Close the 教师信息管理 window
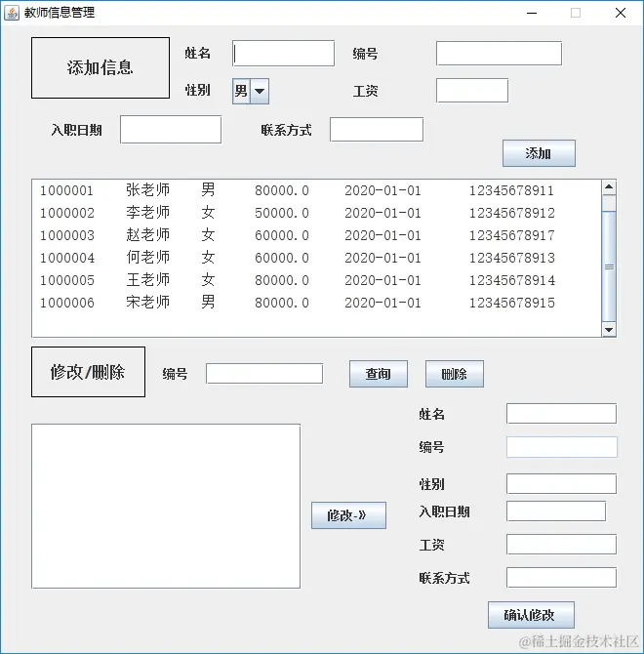644x654 pixels. click(x=621, y=13)
